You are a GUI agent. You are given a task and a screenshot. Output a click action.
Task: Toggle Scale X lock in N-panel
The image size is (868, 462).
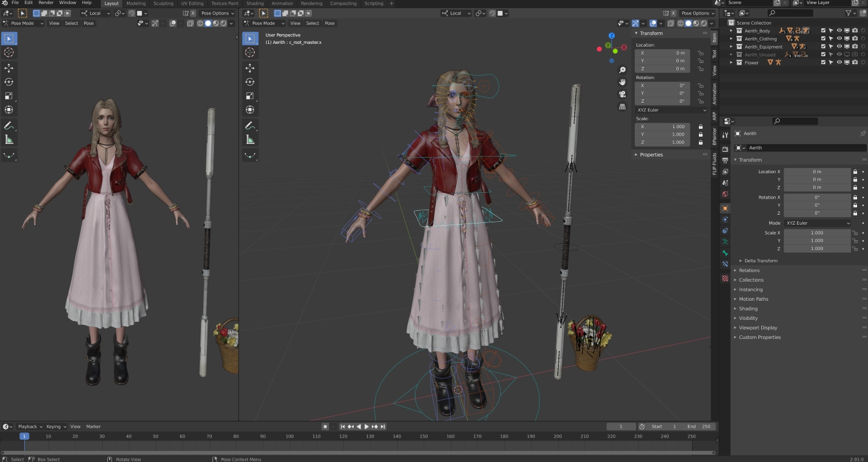(701, 126)
